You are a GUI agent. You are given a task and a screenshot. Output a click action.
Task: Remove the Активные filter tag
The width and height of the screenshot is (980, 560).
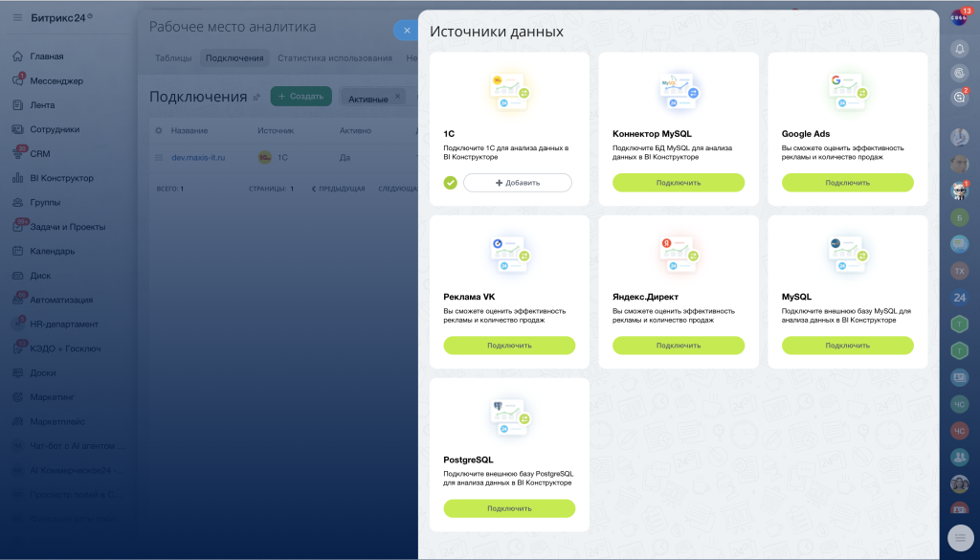click(397, 97)
